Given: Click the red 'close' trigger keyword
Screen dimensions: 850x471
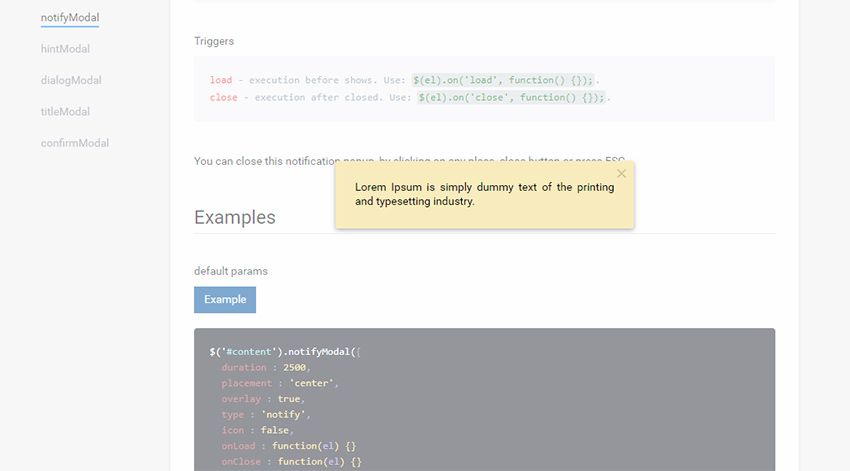Looking at the screenshot, I should point(224,98).
